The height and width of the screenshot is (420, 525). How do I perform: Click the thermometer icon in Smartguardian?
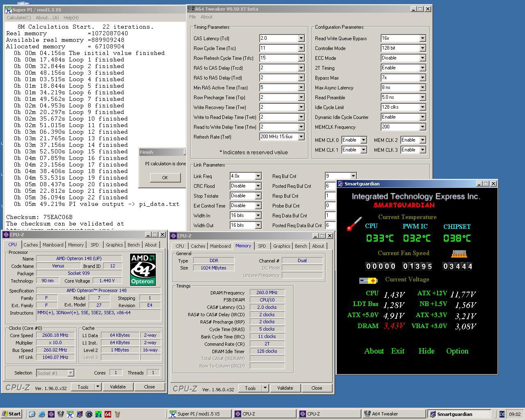click(354, 224)
